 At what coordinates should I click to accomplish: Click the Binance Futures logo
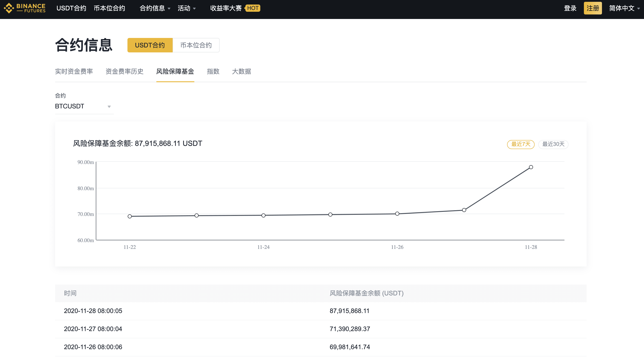point(24,8)
